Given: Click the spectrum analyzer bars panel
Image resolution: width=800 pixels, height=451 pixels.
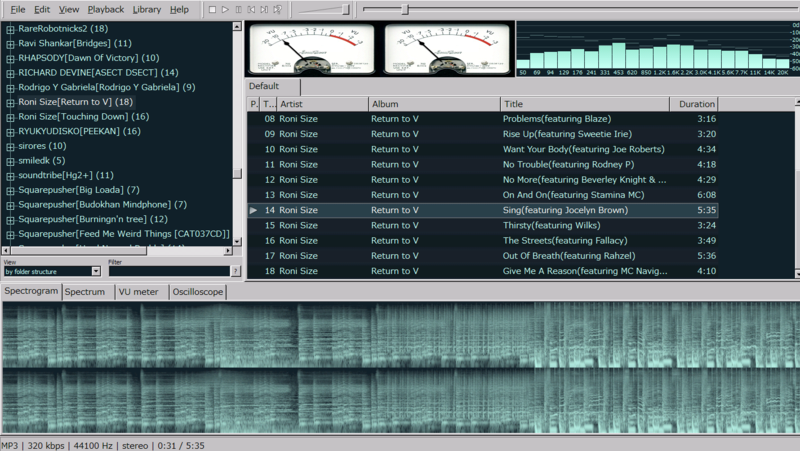Looking at the screenshot, I should [x=658, y=49].
